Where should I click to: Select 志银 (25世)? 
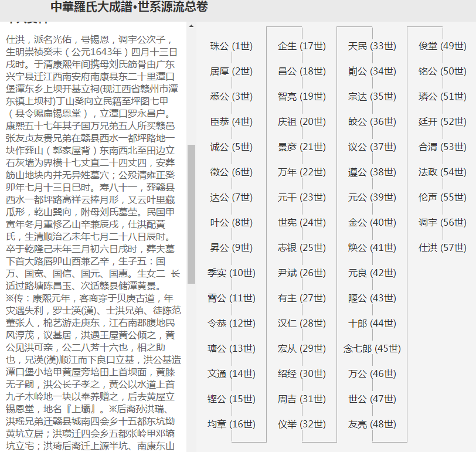pyautogui.click(x=302, y=248)
